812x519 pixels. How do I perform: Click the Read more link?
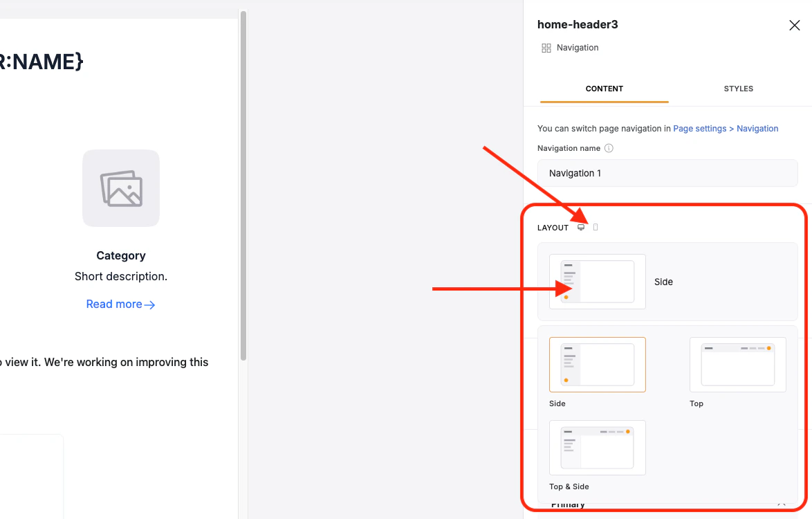coord(120,304)
